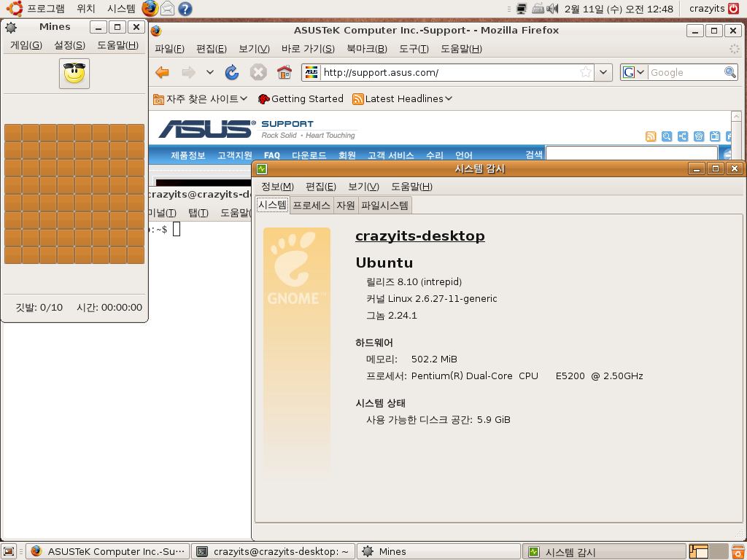The height and width of the screenshot is (560, 747).
Task: Click the Google search magnifier in Firefox
Action: (x=729, y=72)
